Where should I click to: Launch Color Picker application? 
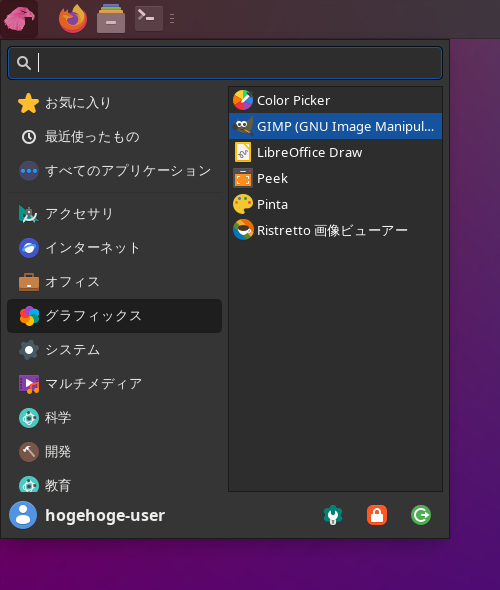coord(335,100)
